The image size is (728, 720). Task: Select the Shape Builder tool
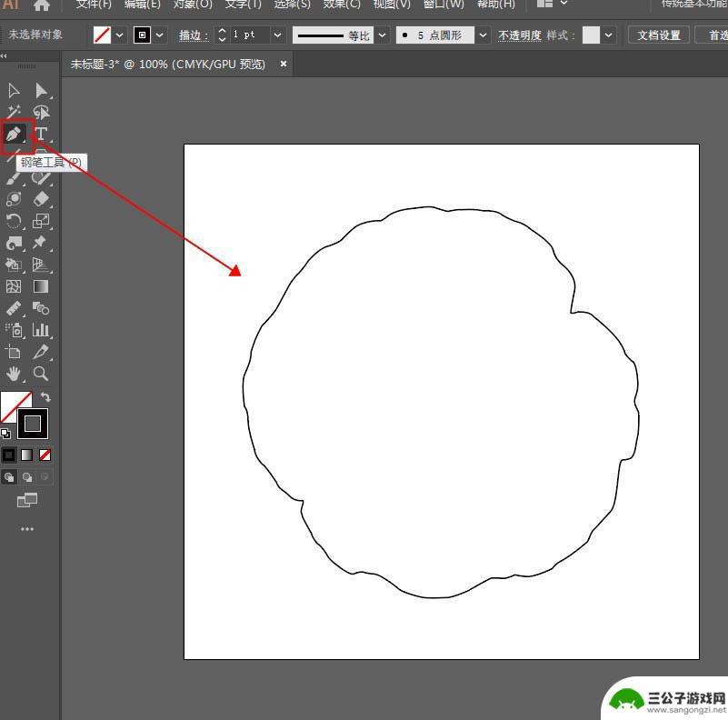click(13, 265)
